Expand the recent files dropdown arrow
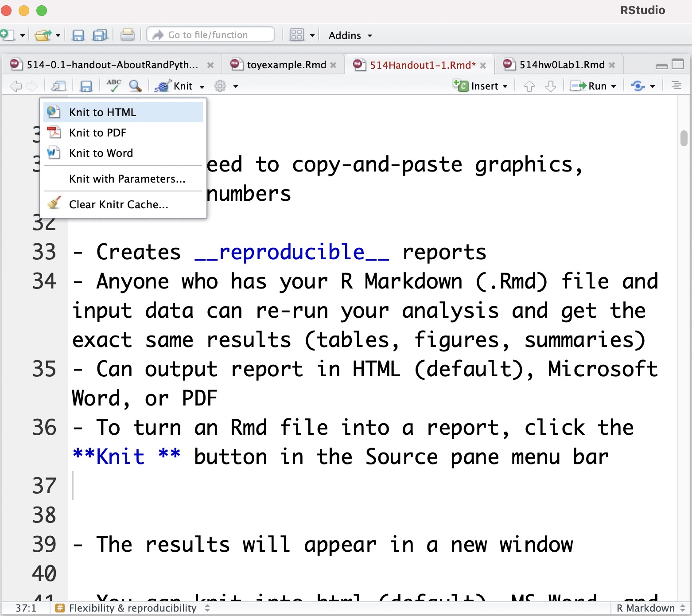The image size is (692, 616). (x=58, y=35)
